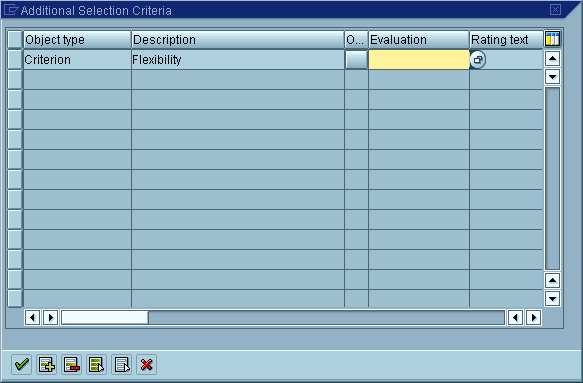583x383 pixels.
Task: Click the up arrow near the bottom of the vertical scrollbar
Action: coord(553,280)
